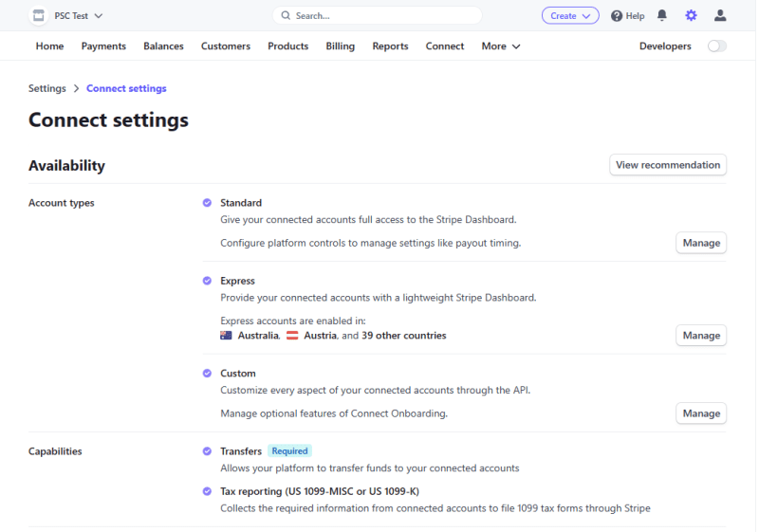The image size is (759, 532).
Task: Open the Products tab
Action: (x=288, y=46)
